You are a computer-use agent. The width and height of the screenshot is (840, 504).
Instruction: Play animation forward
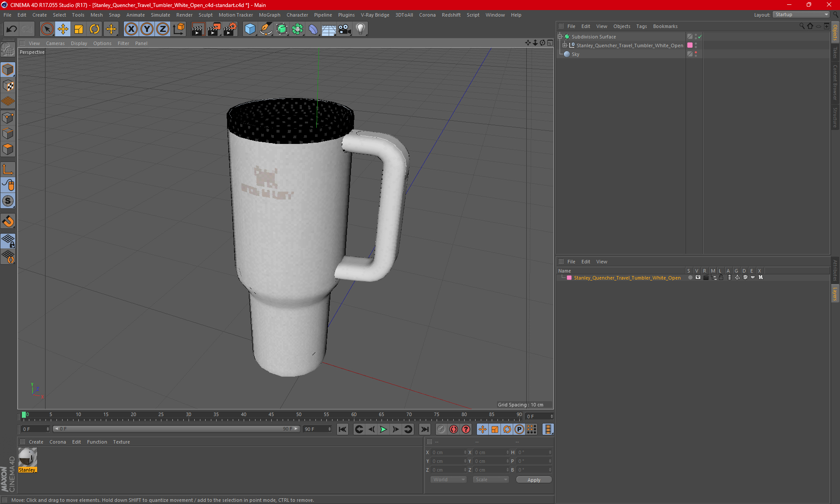[x=383, y=429]
